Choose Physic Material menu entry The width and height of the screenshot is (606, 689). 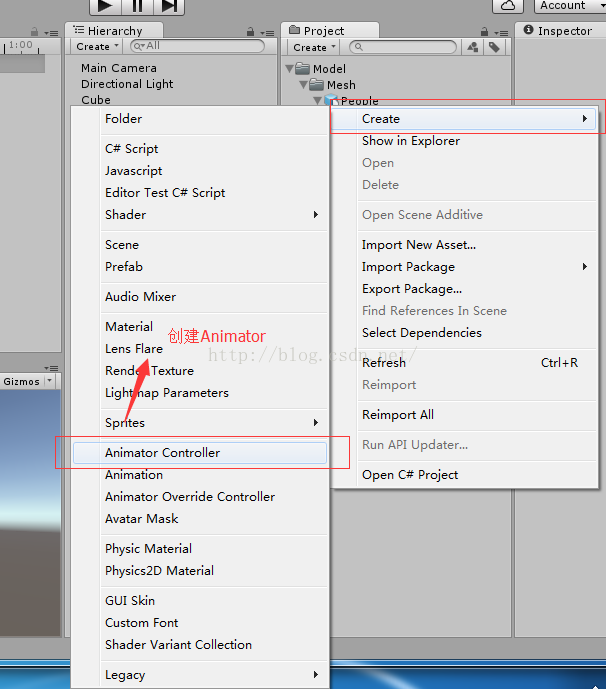click(200, 549)
